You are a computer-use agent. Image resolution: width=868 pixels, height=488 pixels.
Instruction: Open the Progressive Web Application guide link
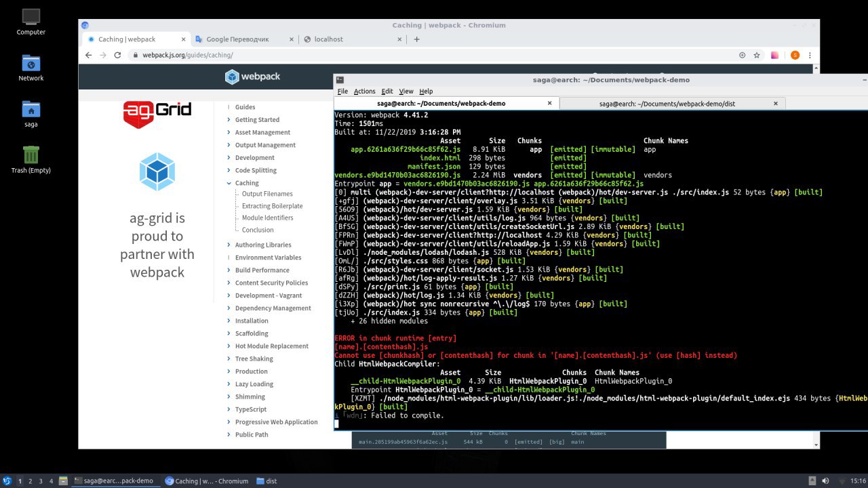click(277, 422)
